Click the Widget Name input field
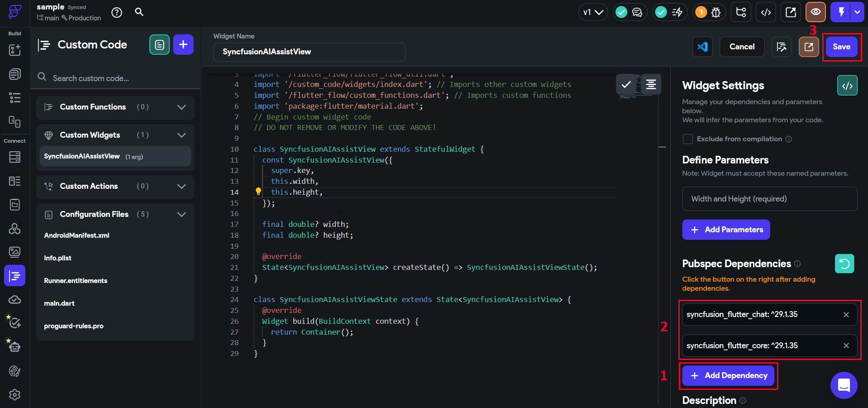The height and width of the screenshot is (408, 868). (x=309, y=52)
